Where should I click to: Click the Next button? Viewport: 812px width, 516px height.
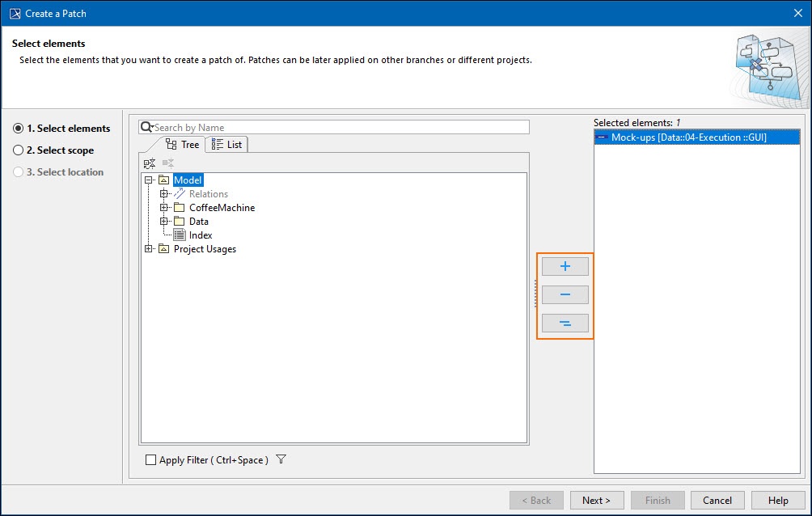pos(596,500)
